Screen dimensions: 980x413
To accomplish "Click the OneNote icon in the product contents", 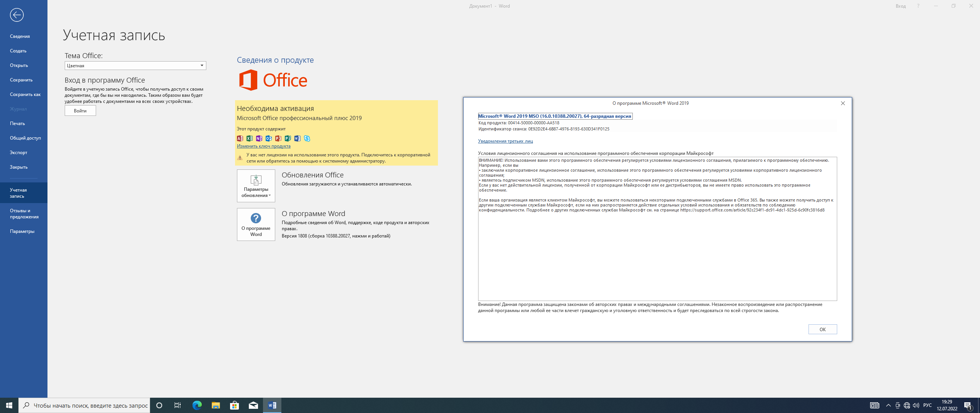I will pos(259,138).
